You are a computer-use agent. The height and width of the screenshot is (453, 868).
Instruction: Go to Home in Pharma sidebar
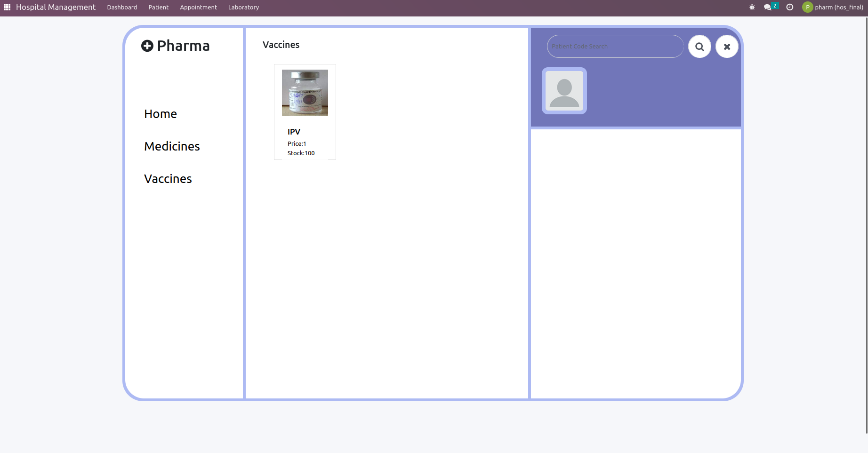click(x=161, y=114)
